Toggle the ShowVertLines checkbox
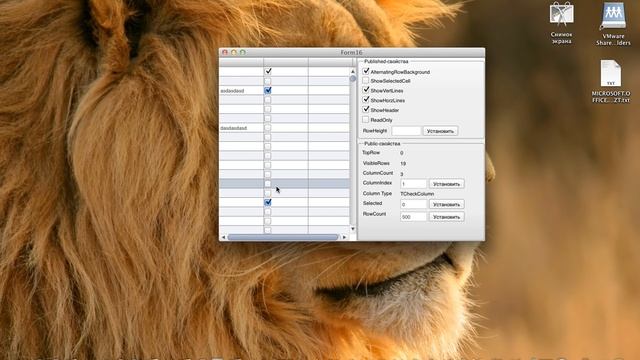640x360 pixels. coord(366,90)
